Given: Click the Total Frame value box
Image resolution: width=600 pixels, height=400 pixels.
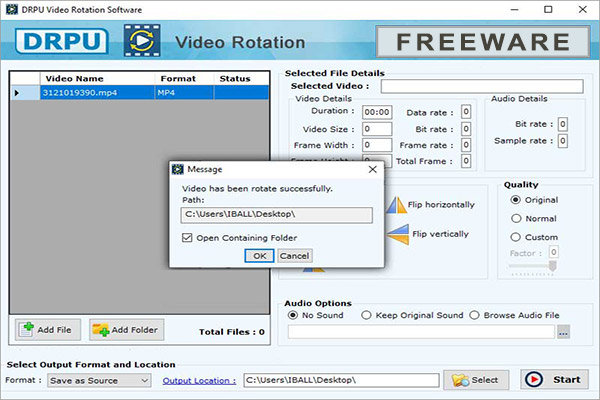Looking at the screenshot, I should (466, 161).
